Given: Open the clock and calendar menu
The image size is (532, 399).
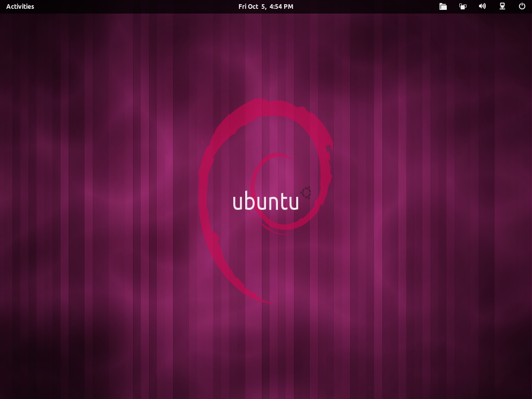Looking at the screenshot, I should pyautogui.click(x=265, y=6).
